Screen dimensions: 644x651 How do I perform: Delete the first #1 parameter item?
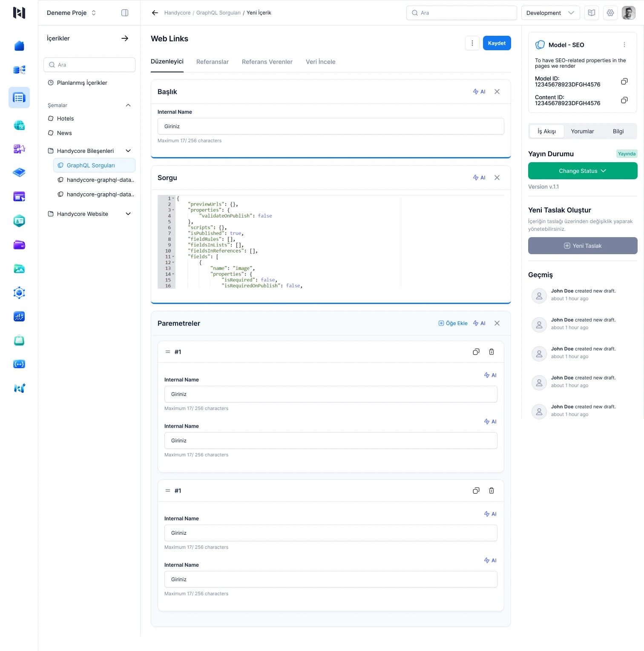(492, 352)
